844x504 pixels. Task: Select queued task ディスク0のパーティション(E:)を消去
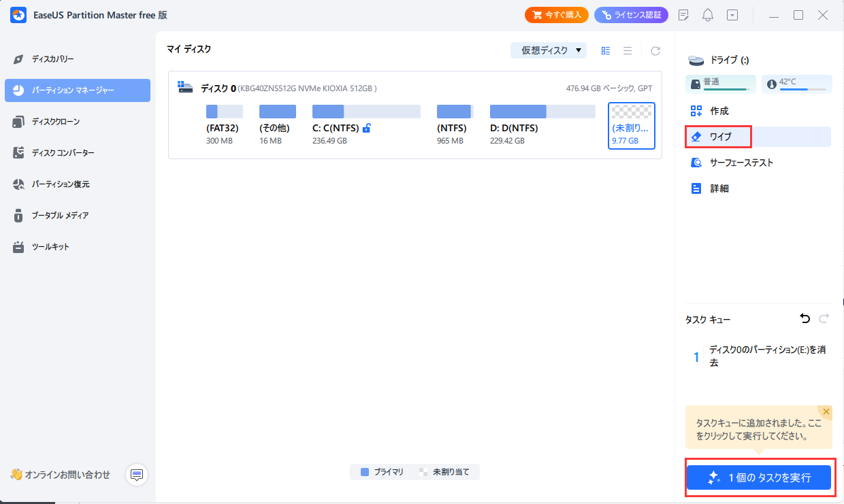758,356
